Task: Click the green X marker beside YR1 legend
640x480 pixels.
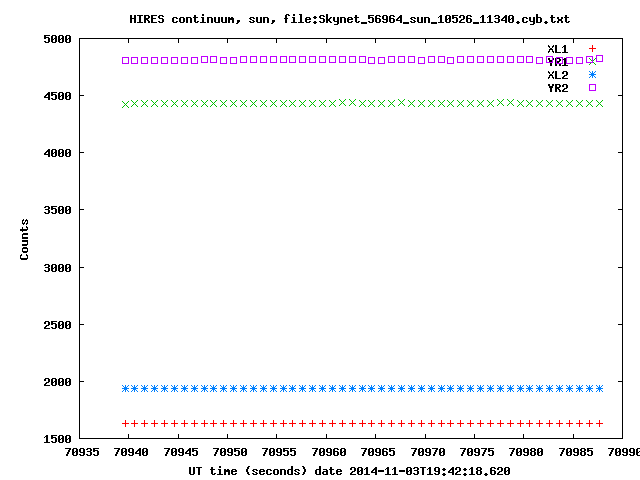Action: coord(592,62)
